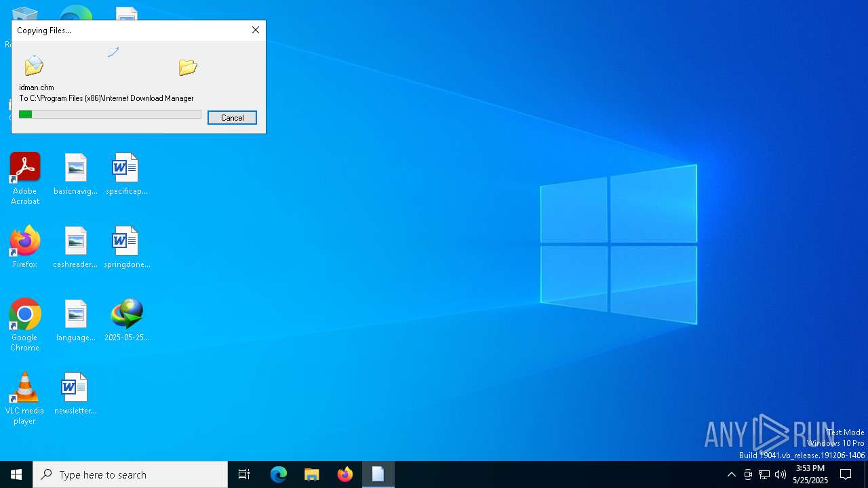Open the VLC media player shortcut
The image size is (868, 488).
[24, 399]
